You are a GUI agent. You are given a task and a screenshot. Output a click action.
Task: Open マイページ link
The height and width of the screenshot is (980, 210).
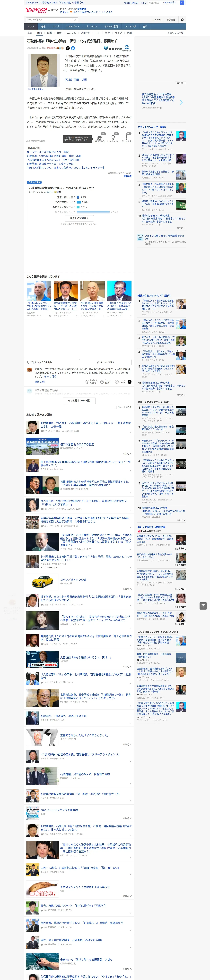click(x=157, y=20)
